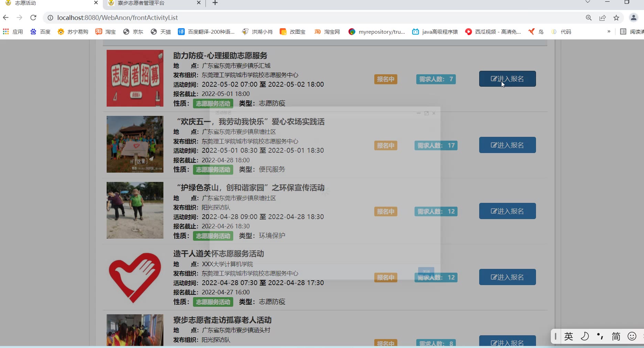Close the fading 活动报名 popup dialog
644x348 pixels.
[x=434, y=113]
